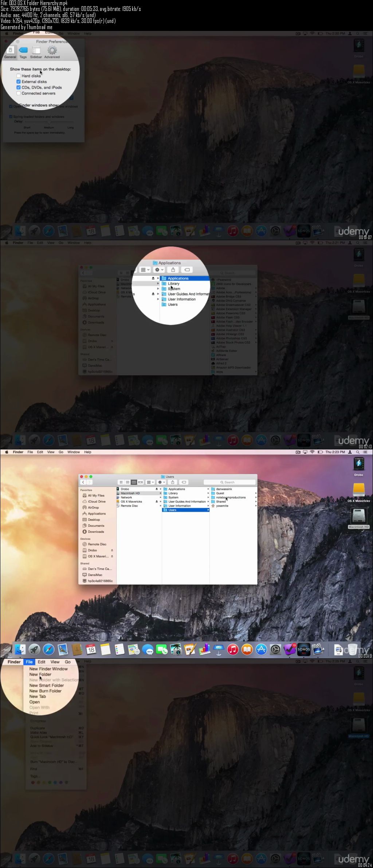
Task: Open the General tab in Finder Preferences
Action: (x=10, y=52)
